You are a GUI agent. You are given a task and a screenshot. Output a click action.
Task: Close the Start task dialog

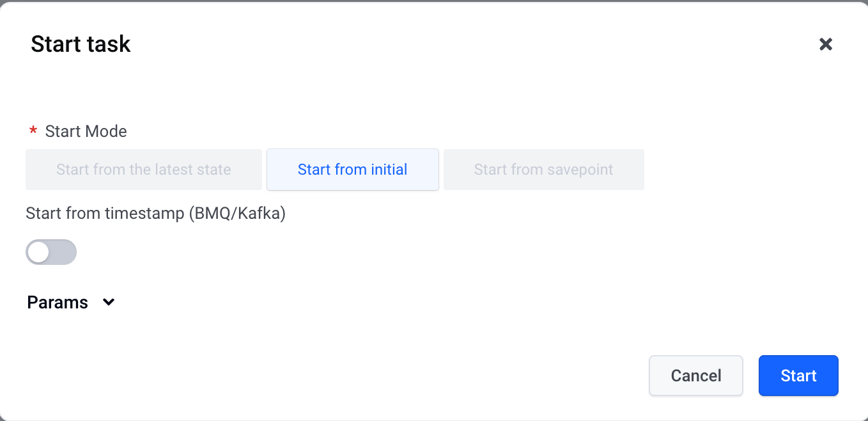[826, 44]
